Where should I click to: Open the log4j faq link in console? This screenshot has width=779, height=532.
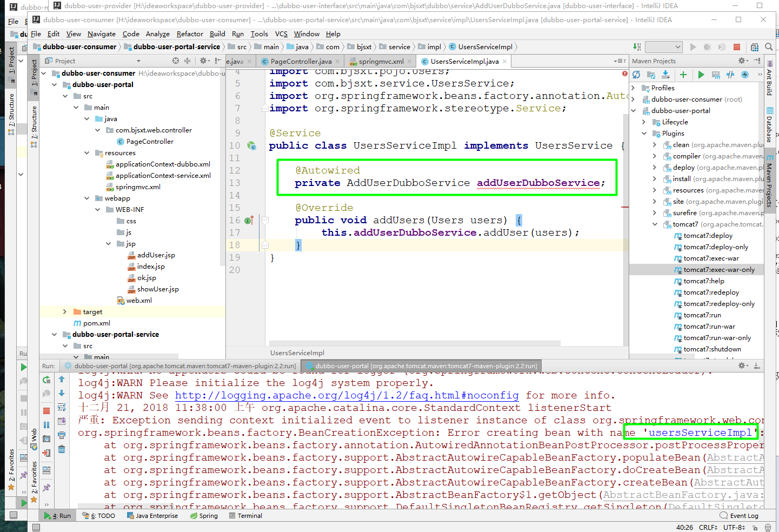347,395
